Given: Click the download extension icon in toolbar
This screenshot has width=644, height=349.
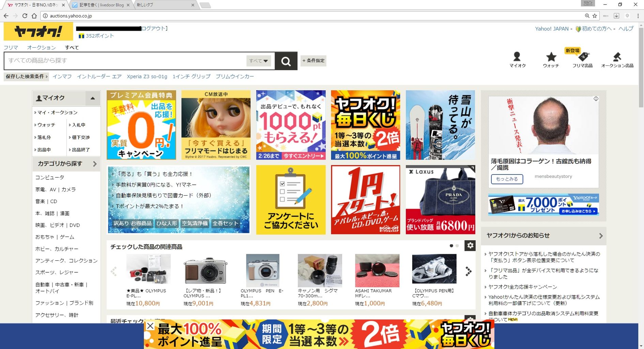Looking at the screenshot, I should (616, 16).
